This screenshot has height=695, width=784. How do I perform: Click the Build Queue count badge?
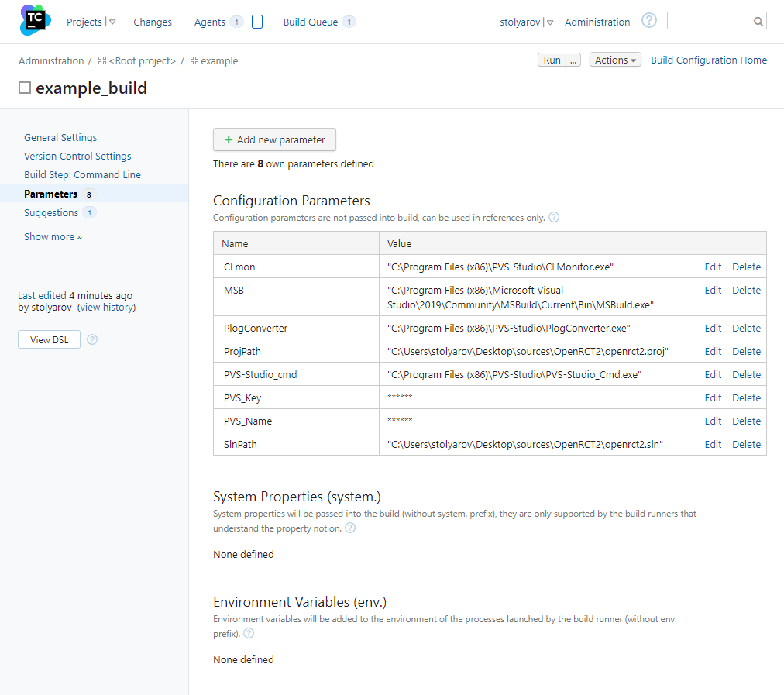(x=349, y=22)
